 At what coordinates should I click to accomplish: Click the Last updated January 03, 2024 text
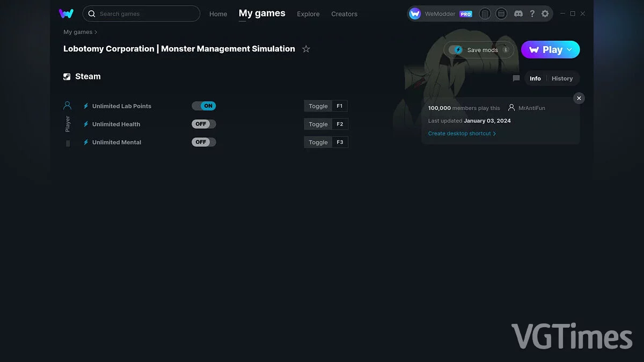[x=470, y=121]
